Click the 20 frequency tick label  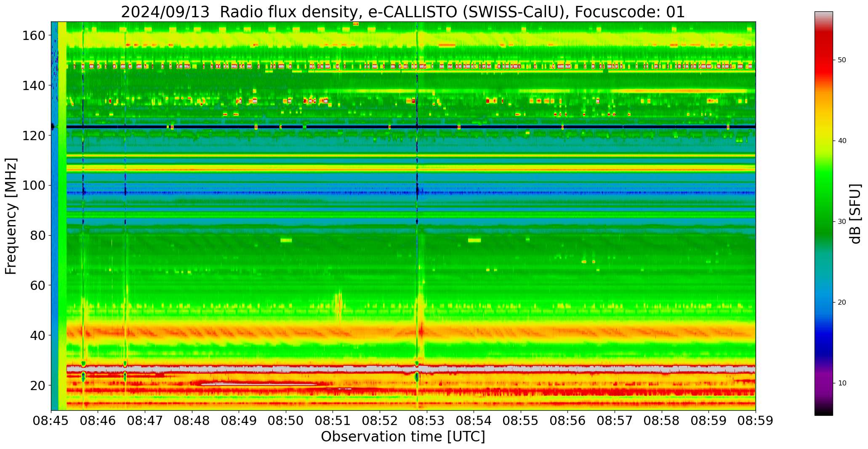pos(38,385)
